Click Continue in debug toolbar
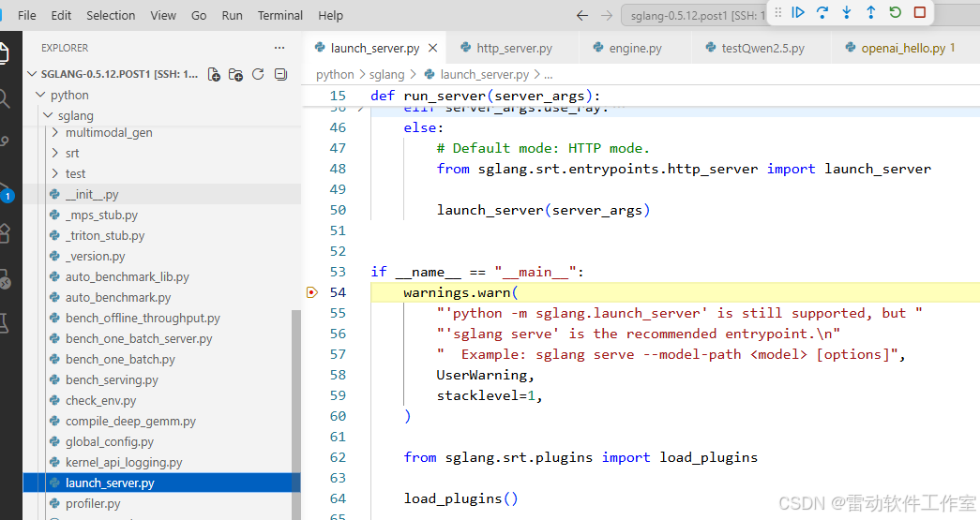980x520 pixels. pyautogui.click(x=798, y=12)
